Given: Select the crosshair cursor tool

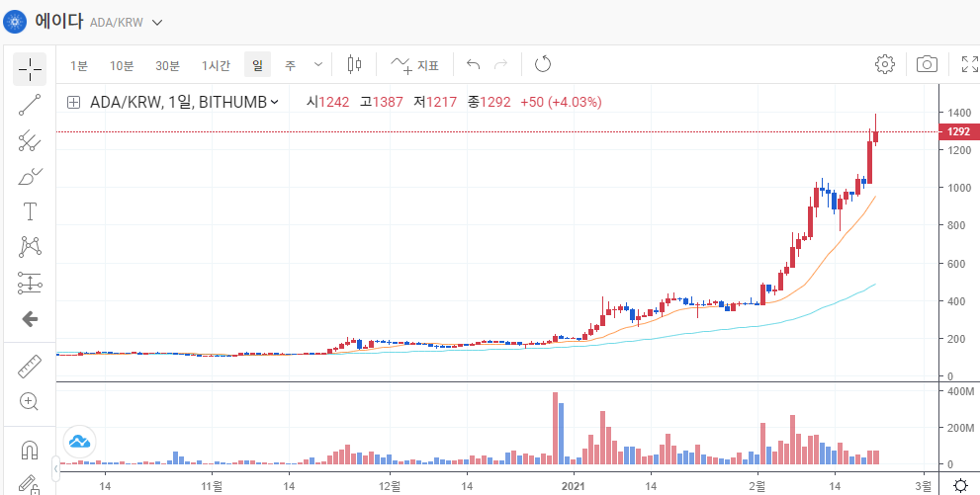Looking at the screenshot, I should pos(30,68).
